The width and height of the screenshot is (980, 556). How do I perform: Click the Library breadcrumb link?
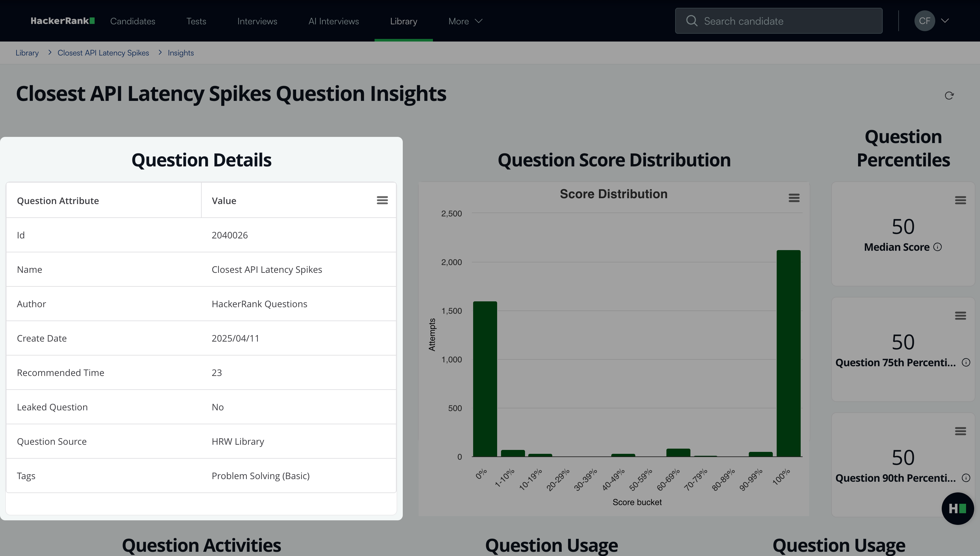pos(27,53)
